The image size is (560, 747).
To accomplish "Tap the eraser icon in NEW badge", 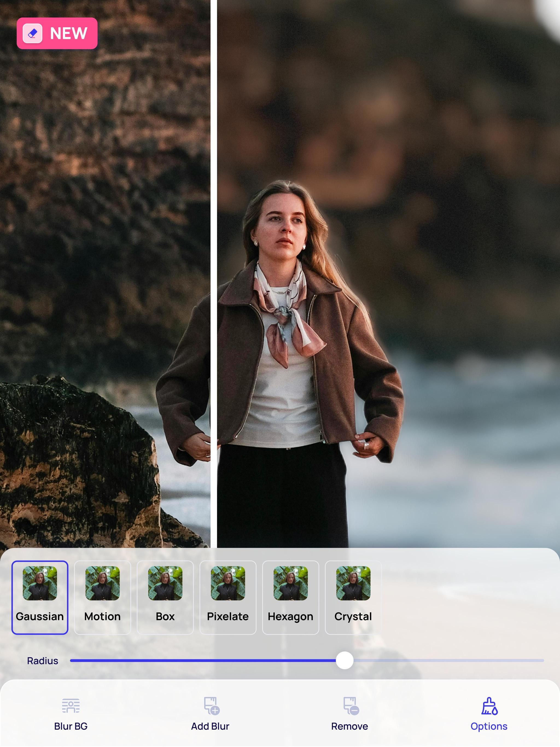I will click(x=33, y=33).
